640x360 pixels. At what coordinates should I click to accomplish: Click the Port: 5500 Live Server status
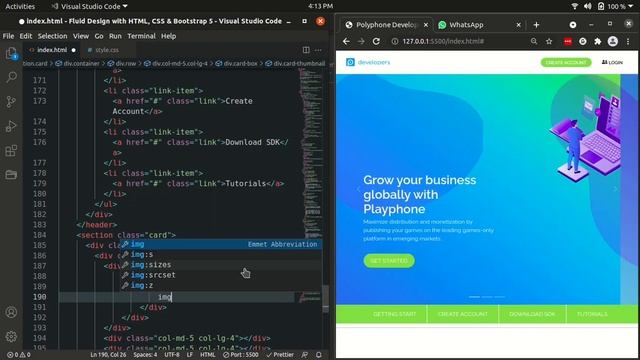click(x=240, y=355)
